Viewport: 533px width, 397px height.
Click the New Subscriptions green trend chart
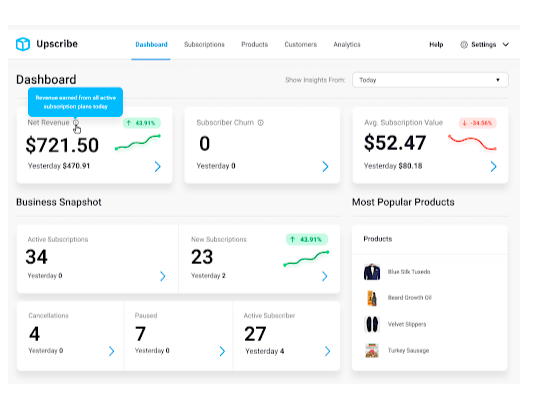(x=306, y=259)
